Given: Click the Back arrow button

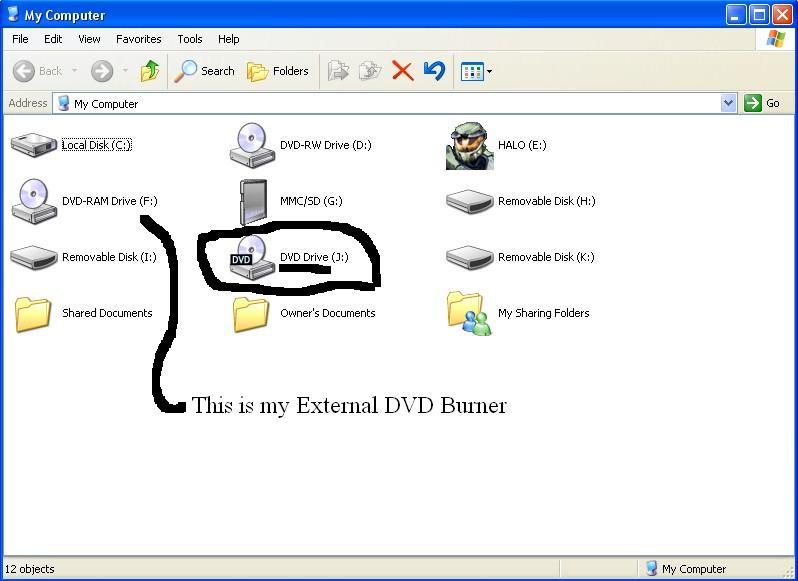Looking at the screenshot, I should pos(38,71).
